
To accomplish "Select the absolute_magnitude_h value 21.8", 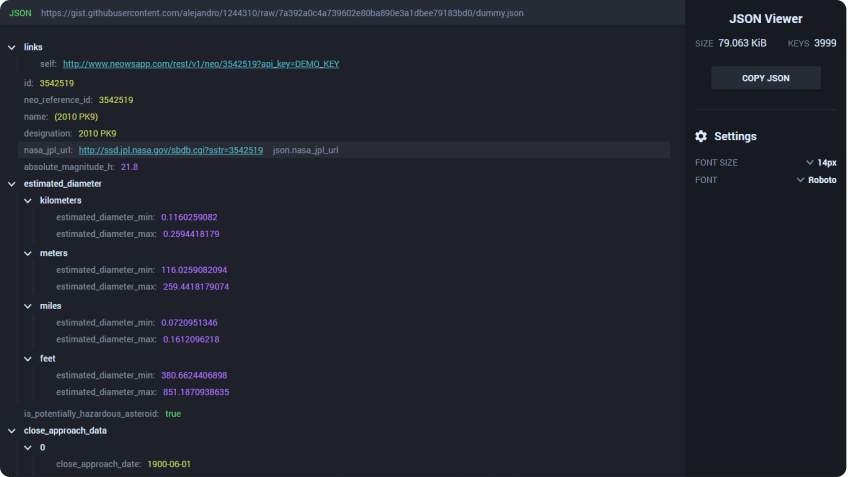I will pos(129,167).
